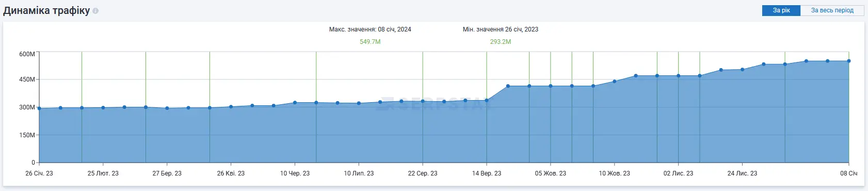
Task: Select the data point above 02 Лис. 23
Action: pos(678,76)
